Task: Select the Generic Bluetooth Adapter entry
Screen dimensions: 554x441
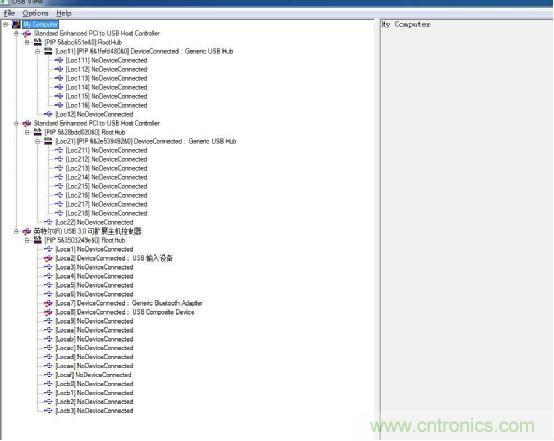Action: pos(129,303)
